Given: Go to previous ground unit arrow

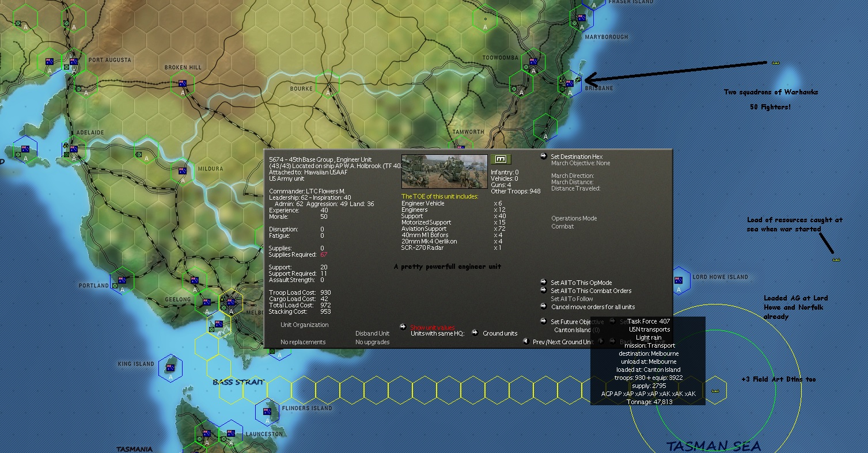Looking at the screenshot, I should coord(526,341).
